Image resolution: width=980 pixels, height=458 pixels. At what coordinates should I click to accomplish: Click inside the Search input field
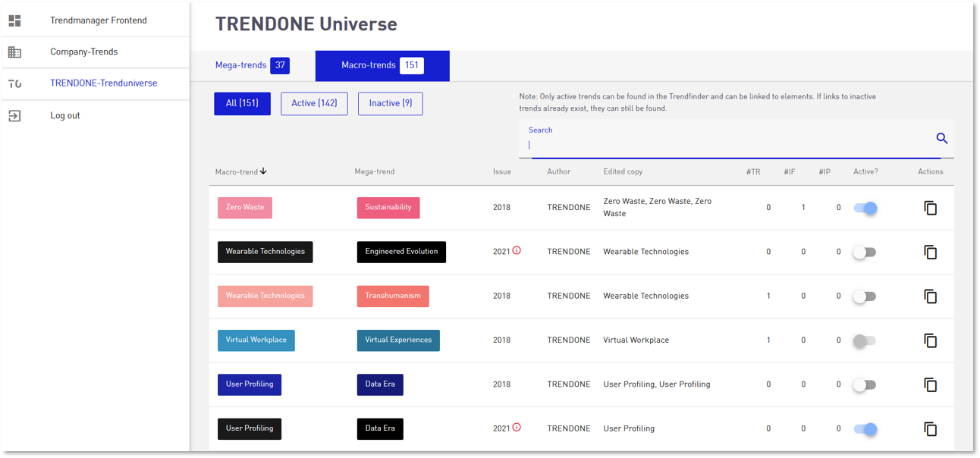[728, 144]
